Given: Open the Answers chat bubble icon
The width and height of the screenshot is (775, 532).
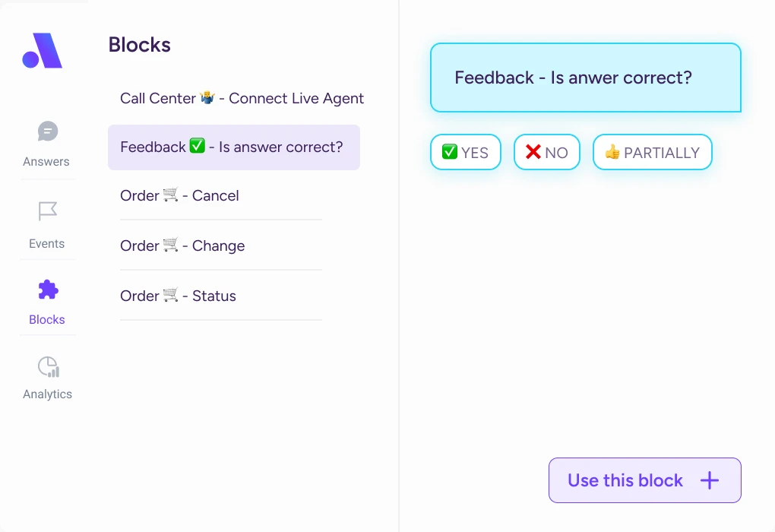Looking at the screenshot, I should [x=48, y=131].
